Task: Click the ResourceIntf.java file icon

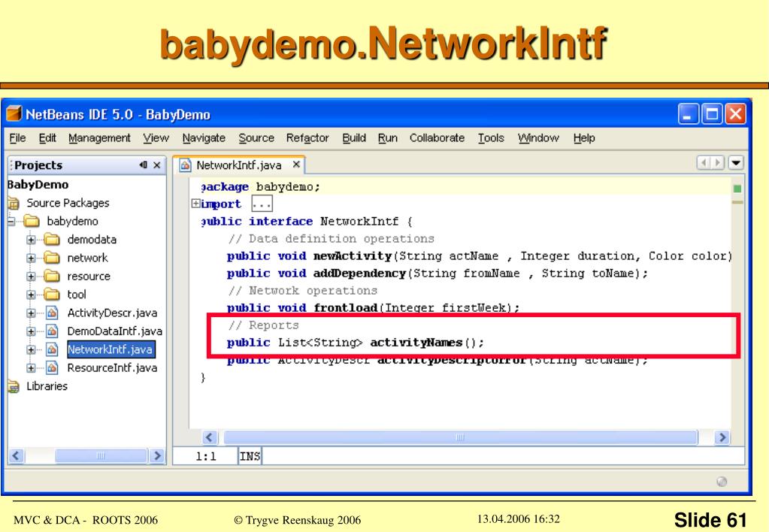Action: [52, 367]
